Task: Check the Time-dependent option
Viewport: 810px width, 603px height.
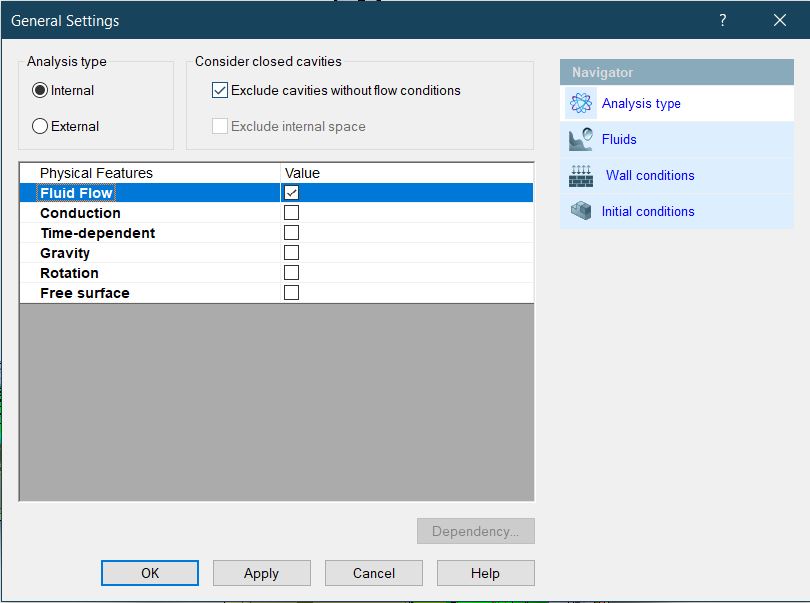Action: pyautogui.click(x=291, y=233)
